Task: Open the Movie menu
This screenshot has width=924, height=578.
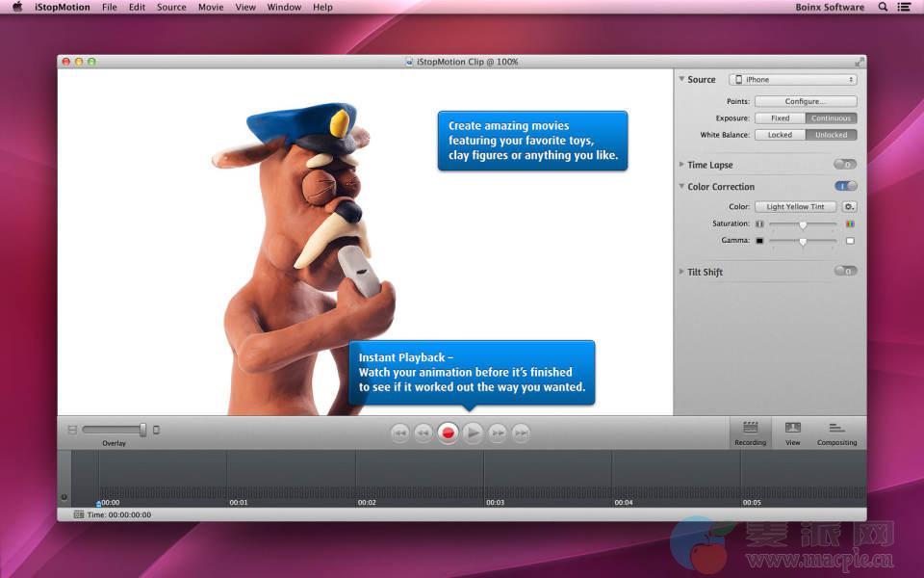Action: 210,7
